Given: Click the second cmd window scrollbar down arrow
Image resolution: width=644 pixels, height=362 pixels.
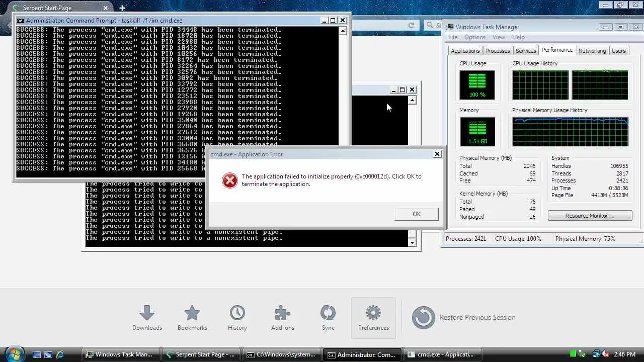Looking at the screenshot, I should 412,242.
